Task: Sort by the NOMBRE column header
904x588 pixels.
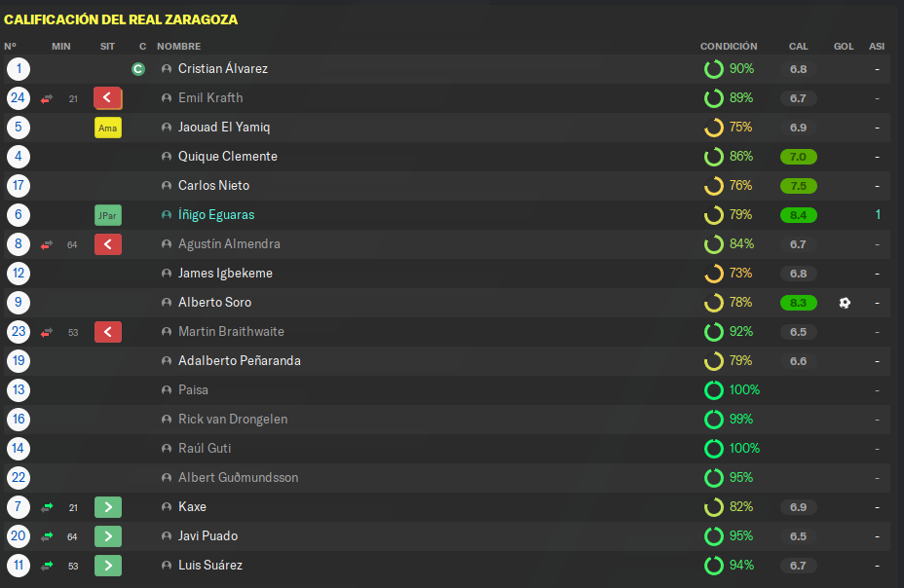Action: (x=178, y=46)
